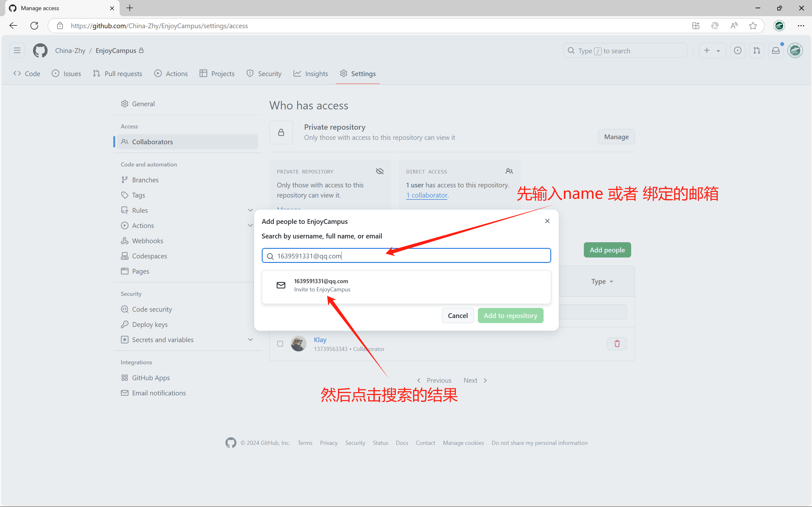
Task: Open the notifications inbox icon
Action: click(776, 51)
